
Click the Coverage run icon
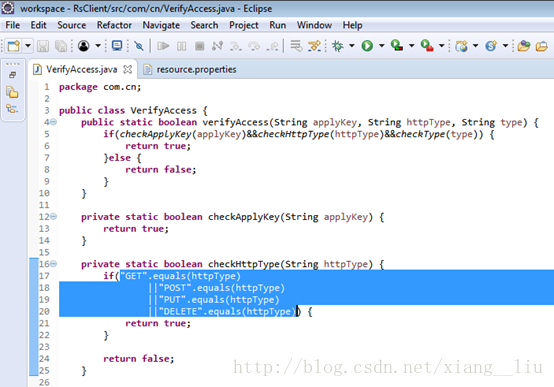pos(397,46)
